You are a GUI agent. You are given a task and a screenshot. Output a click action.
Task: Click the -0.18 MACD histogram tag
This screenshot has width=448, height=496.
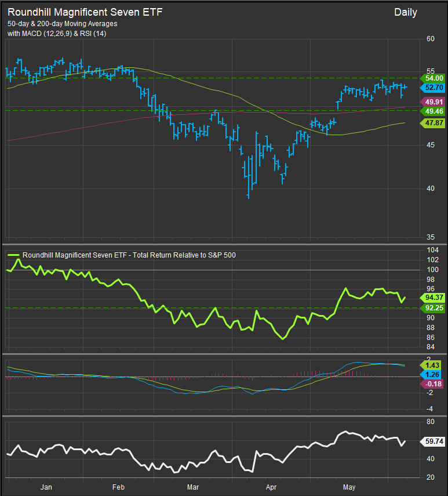tap(432, 384)
